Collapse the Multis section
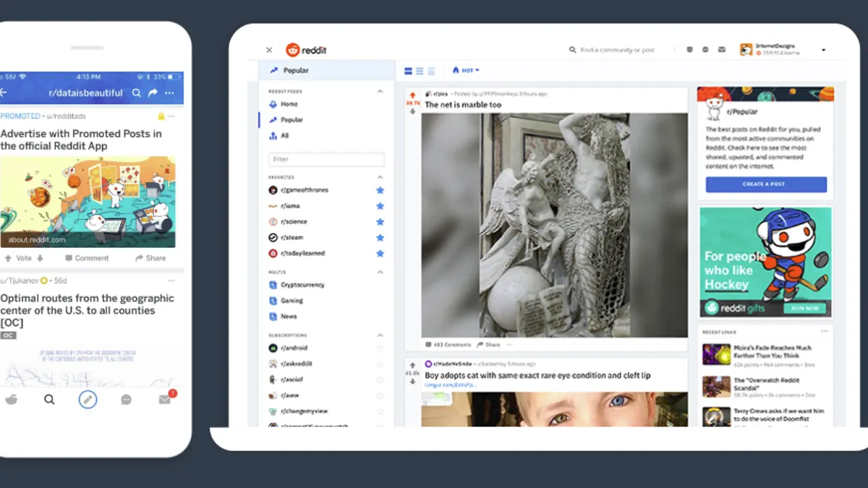Viewport: 868px width, 488px height. click(x=380, y=272)
